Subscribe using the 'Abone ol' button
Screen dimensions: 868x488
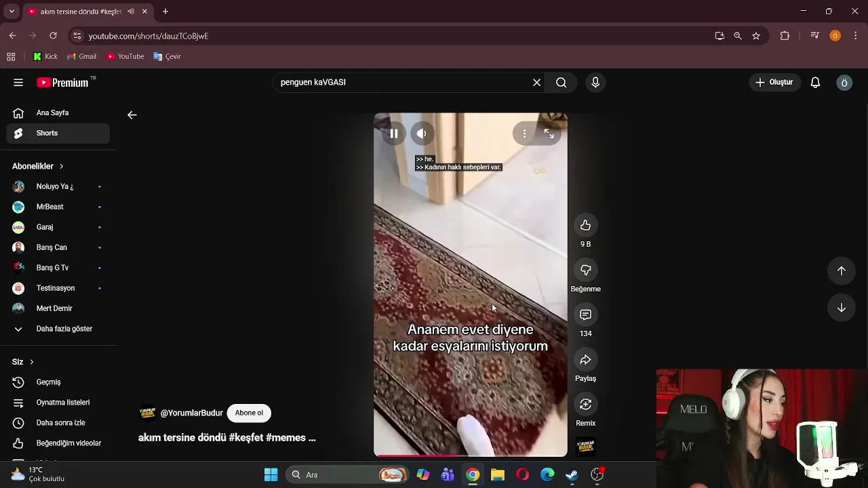click(x=249, y=413)
